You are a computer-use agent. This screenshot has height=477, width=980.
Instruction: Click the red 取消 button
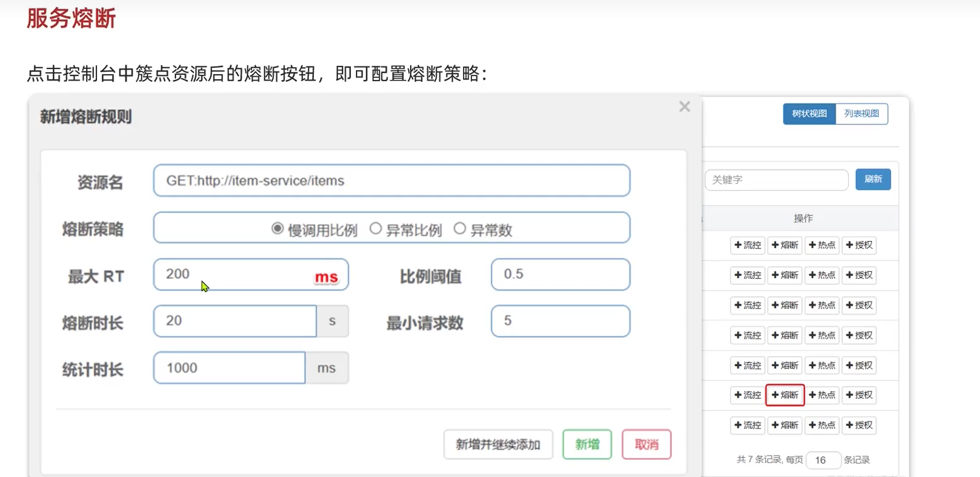pos(646,444)
